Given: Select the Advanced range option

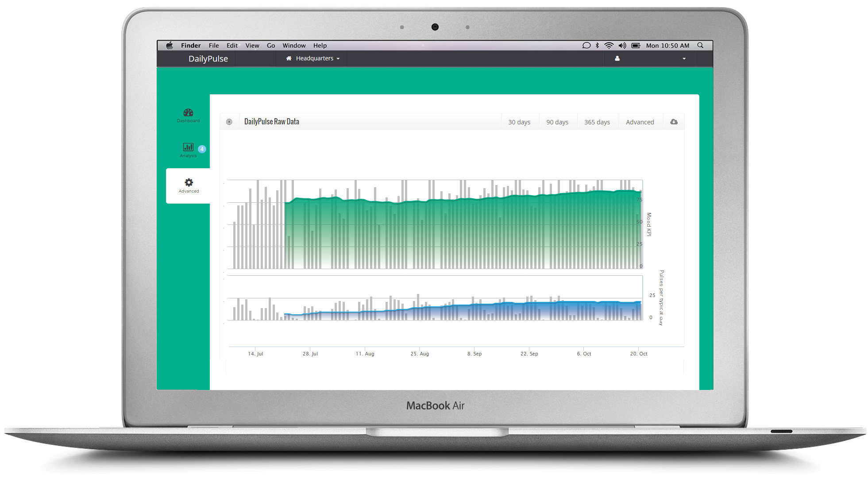Looking at the screenshot, I should pyautogui.click(x=640, y=122).
